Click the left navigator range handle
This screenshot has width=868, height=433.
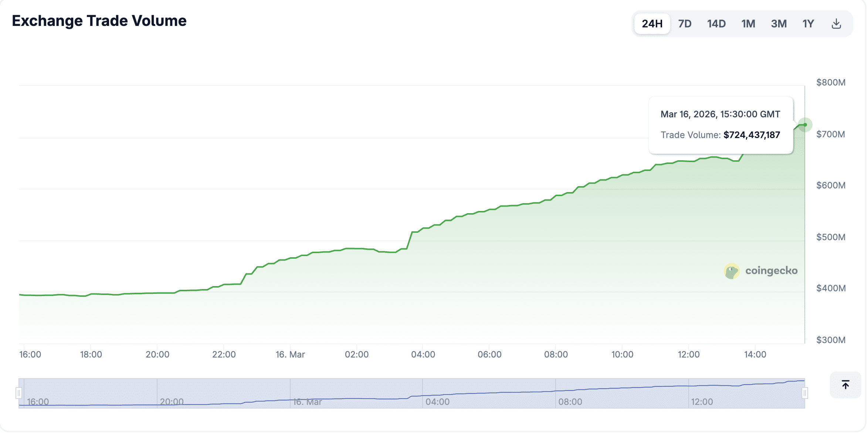(x=19, y=393)
